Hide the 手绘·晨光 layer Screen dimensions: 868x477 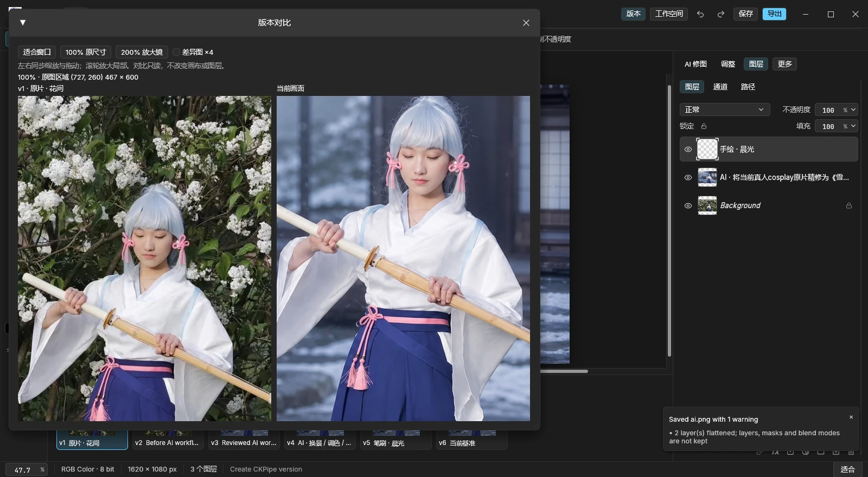pos(688,149)
